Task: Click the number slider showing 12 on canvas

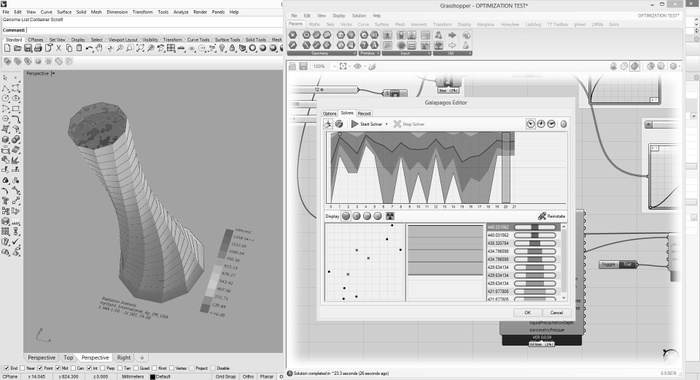Action: coord(324,90)
